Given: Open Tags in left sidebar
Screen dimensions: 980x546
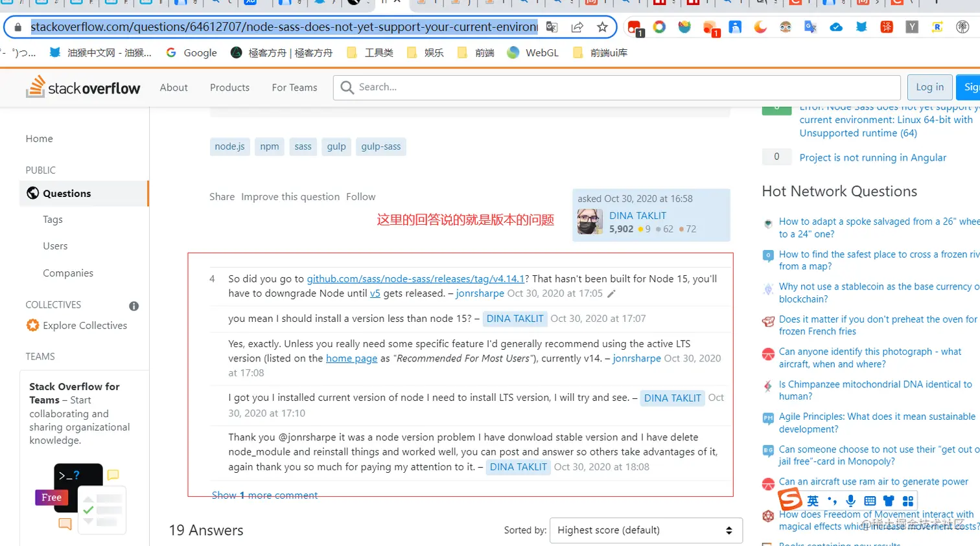Looking at the screenshot, I should 52,220.
